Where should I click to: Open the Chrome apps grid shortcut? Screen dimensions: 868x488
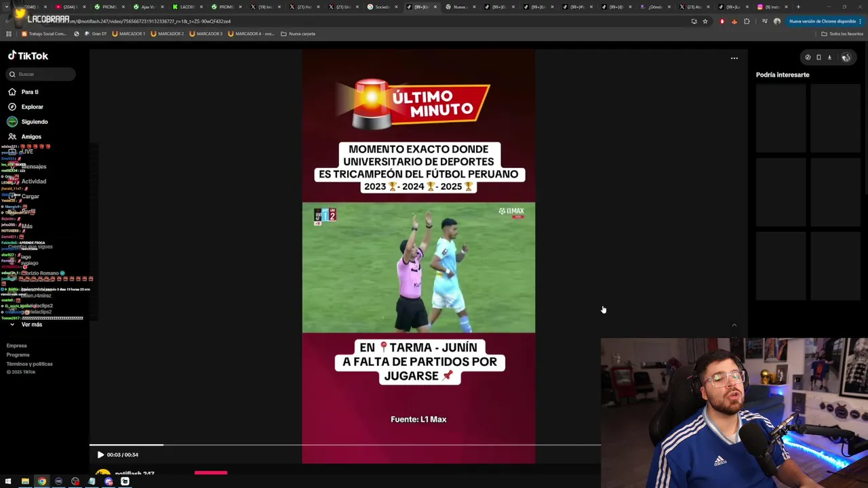click(x=9, y=34)
